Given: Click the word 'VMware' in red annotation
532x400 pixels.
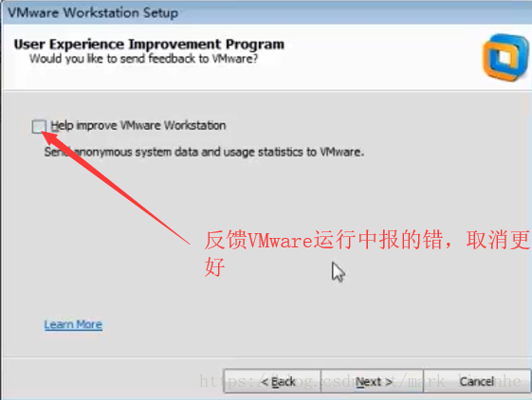Looking at the screenshot, I should [280, 241].
